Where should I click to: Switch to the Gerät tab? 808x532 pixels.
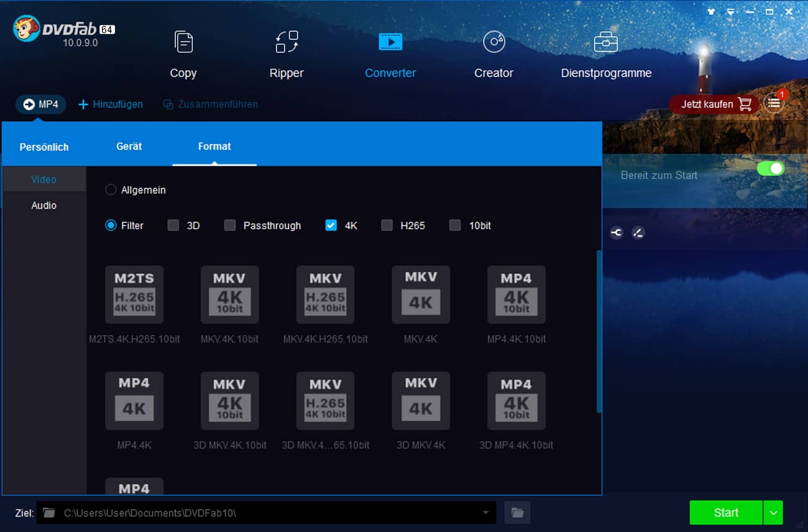pos(129,146)
